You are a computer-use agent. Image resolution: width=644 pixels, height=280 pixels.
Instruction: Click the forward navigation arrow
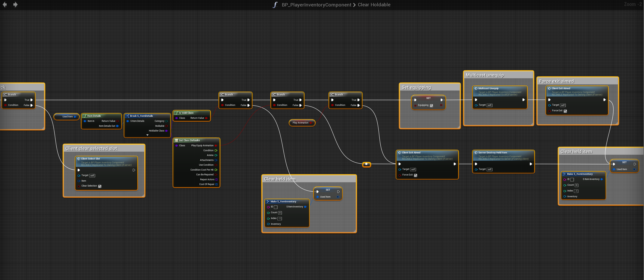coord(15,5)
